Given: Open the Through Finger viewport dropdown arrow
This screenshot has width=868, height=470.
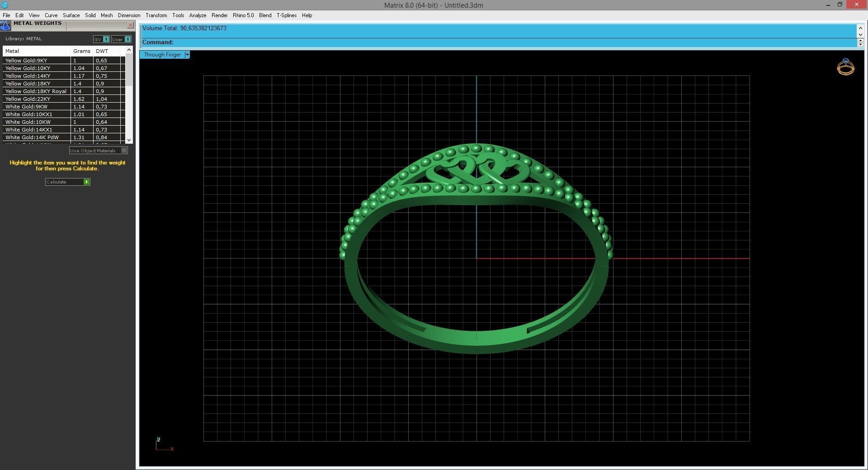Looking at the screenshot, I should click(x=187, y=55).
